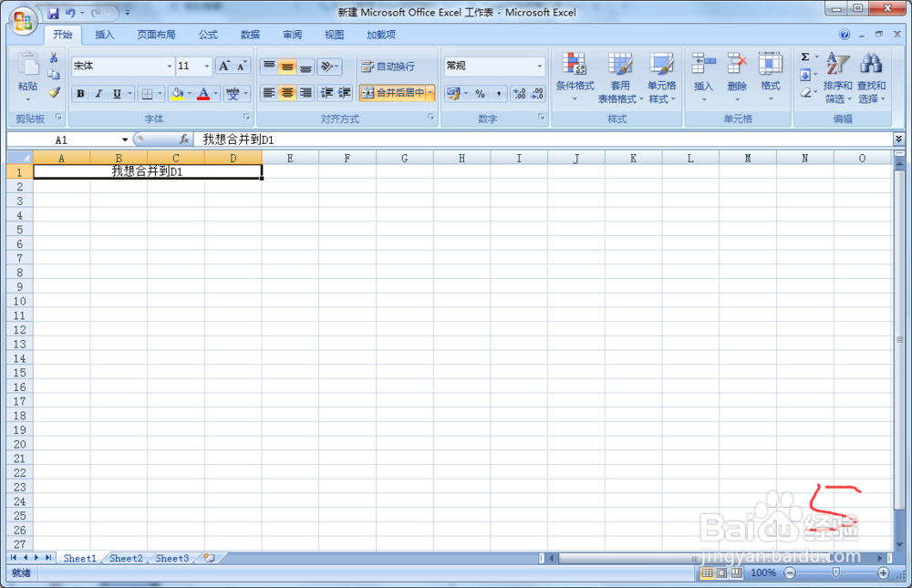Decrease decimal places

click(537, 94)
